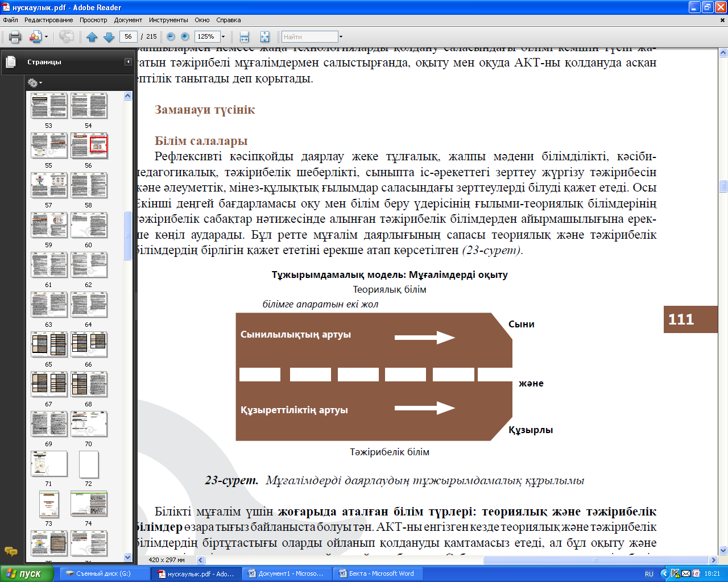Click thumbnails panel scroll down arrow
The width and height of the screenshot is (728, 582).
click(127, 557)
